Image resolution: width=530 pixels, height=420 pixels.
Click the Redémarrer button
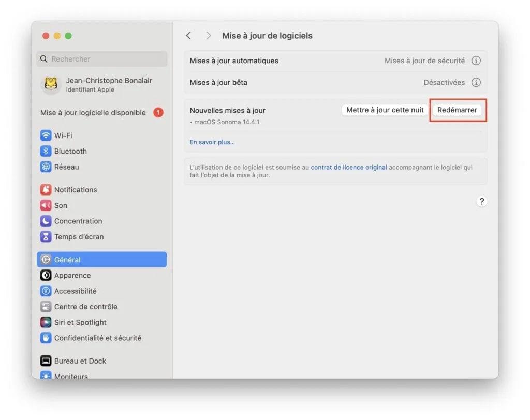pos(458,110)
